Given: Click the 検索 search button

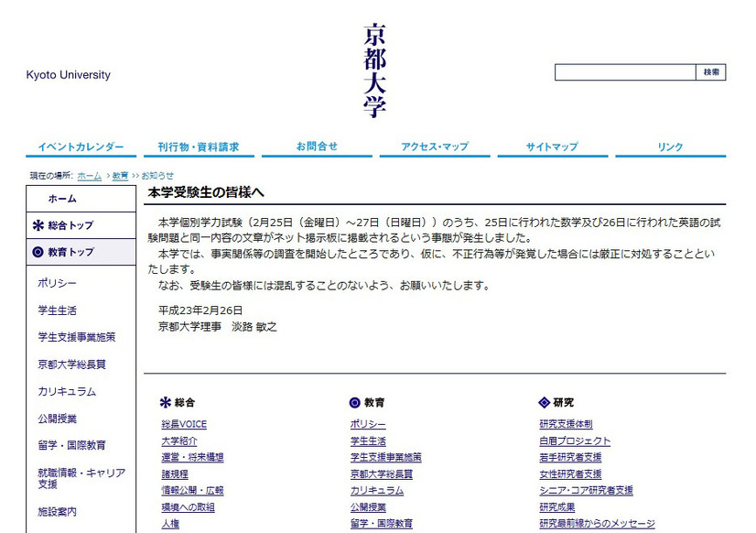Looking at the screenshot, I should click(711, 72).
